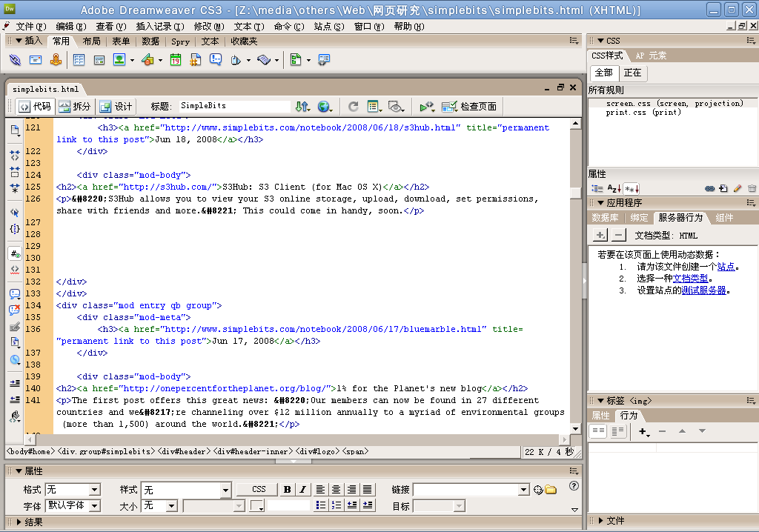Click the Tag Chooser icon
The width and height of the screenshot is (759, 532).
(323, 60)
